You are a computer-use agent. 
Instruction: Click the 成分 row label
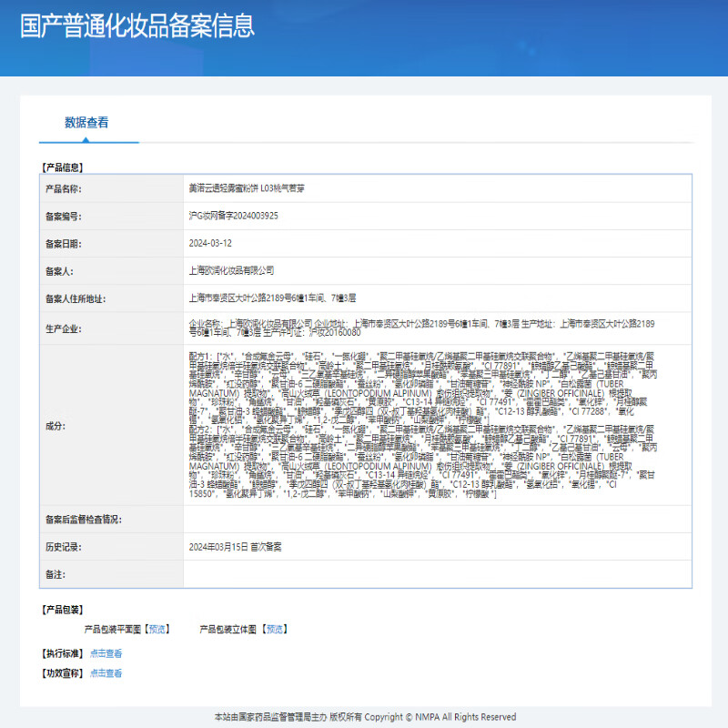point(56,426)
